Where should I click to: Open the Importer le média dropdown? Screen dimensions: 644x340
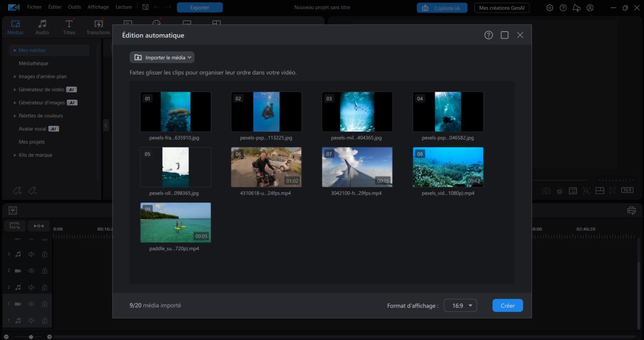[x=162, y=57]
